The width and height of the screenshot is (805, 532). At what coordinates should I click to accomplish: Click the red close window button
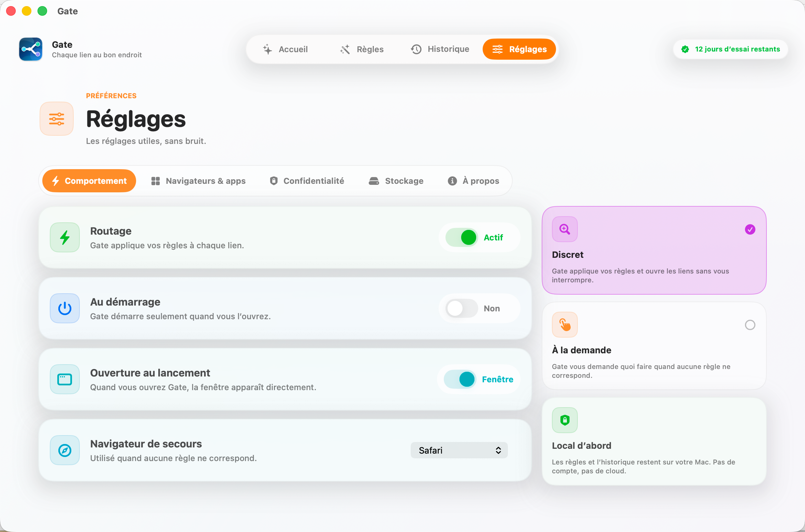(11, 11)
